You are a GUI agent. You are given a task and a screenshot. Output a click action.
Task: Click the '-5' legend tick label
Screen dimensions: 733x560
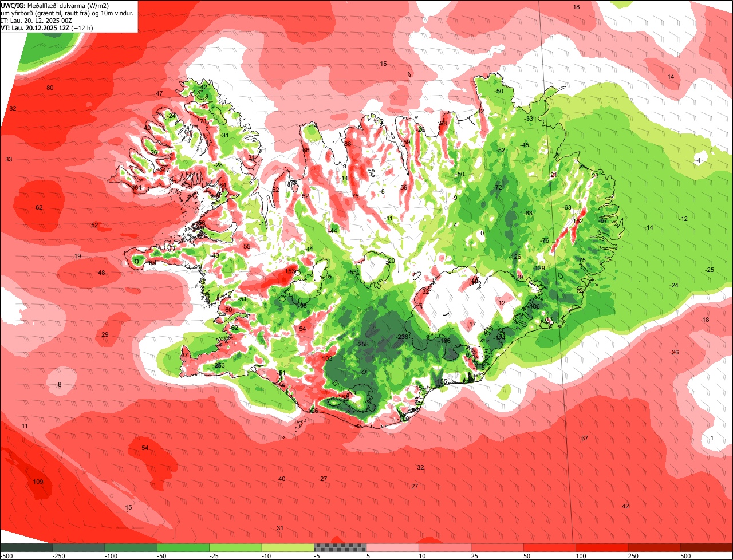click(x=317, y=556)
